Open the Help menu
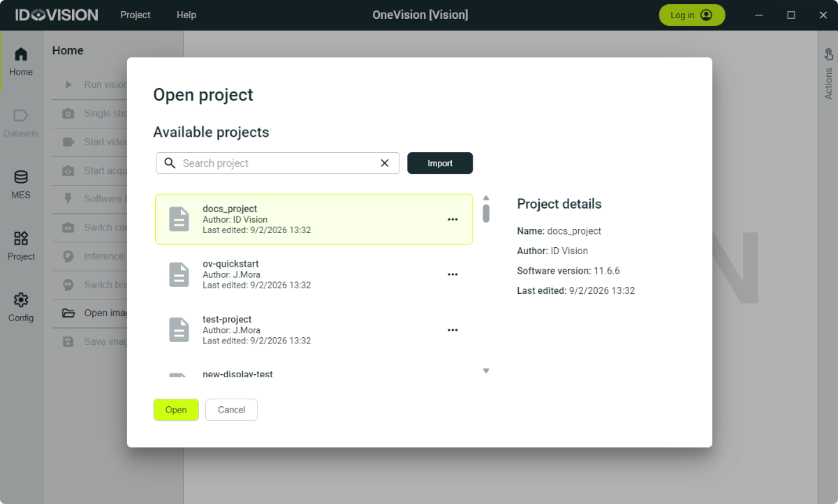Image resolution: width=838 pixels, height=504 pixels. (186, 14)
